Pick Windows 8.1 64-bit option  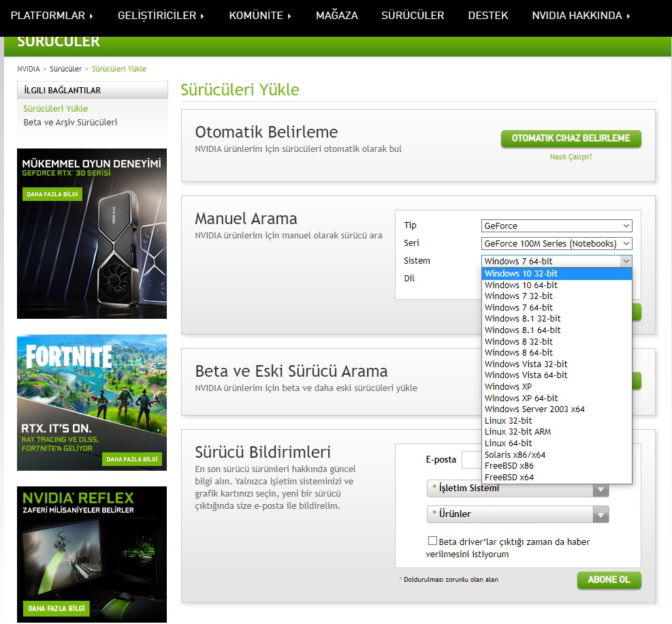[x=557, y=330]
